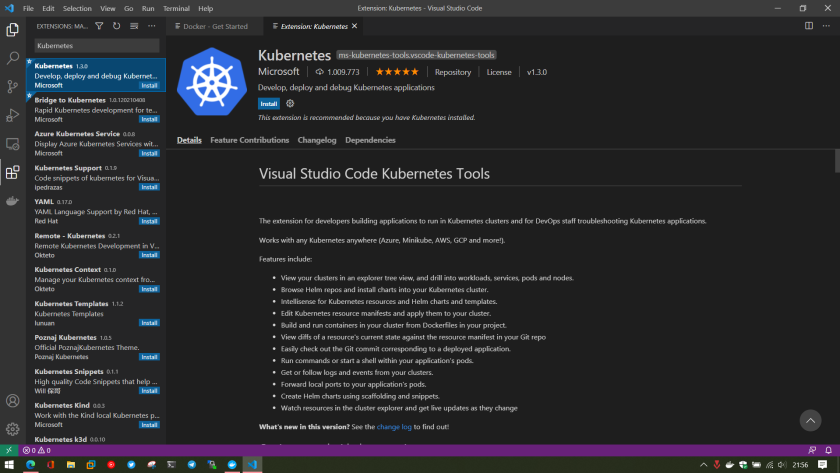Refresh the extensions list
The width and height of the screenshot is (840, 473).
pos(117,26)
